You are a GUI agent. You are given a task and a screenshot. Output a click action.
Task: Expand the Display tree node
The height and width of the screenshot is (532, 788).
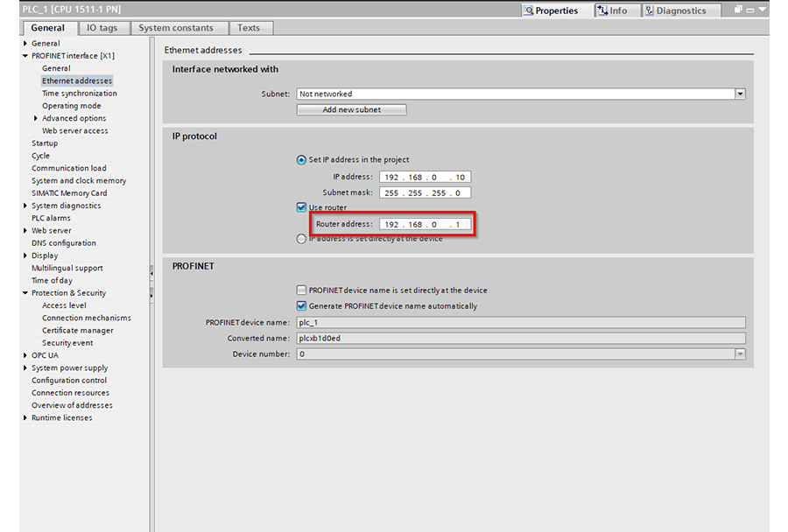25,255
